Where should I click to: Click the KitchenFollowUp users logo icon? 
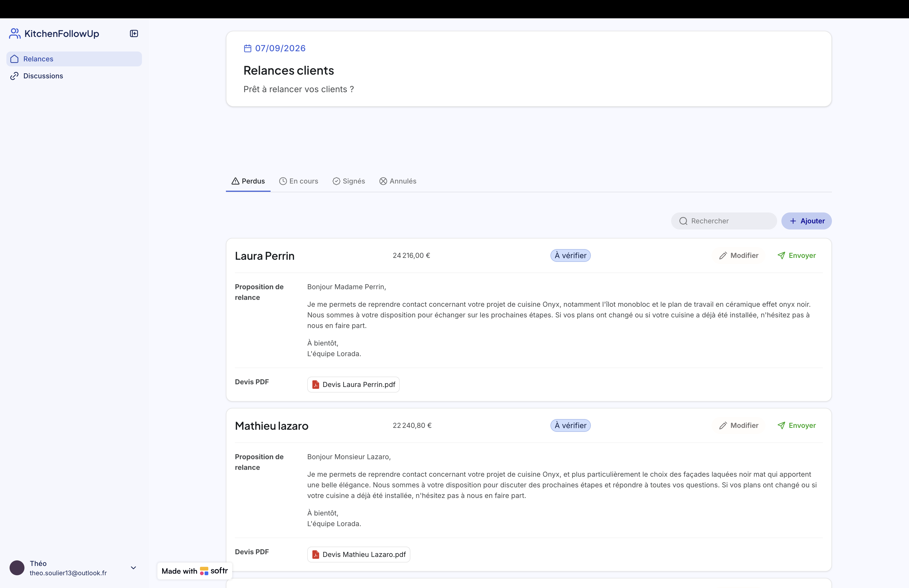tap(15, 33)
